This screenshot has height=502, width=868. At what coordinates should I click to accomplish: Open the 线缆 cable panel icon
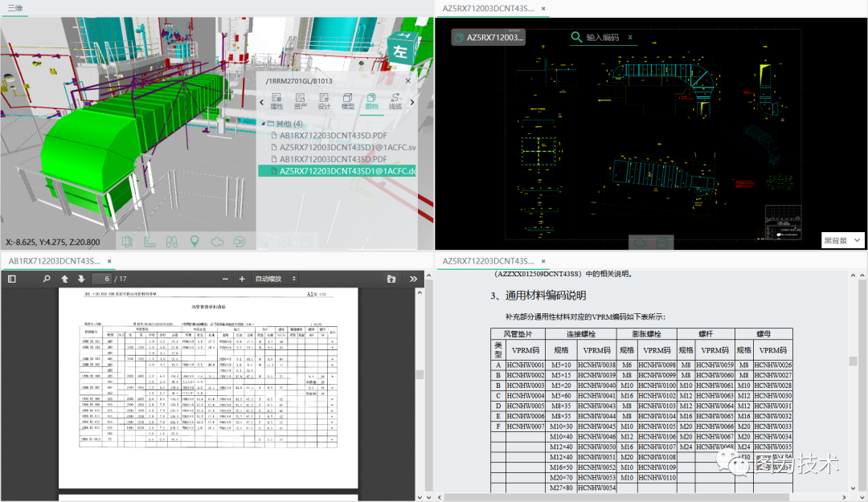(395, 101)
